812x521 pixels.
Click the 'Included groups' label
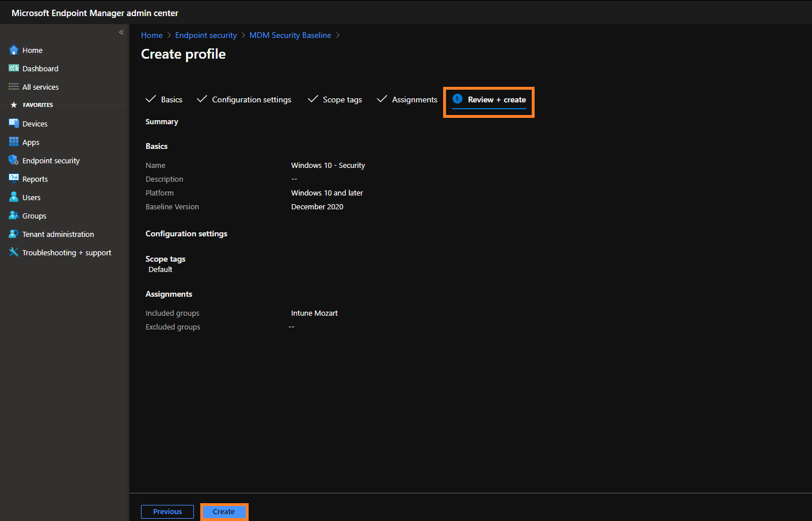point(172,313)
